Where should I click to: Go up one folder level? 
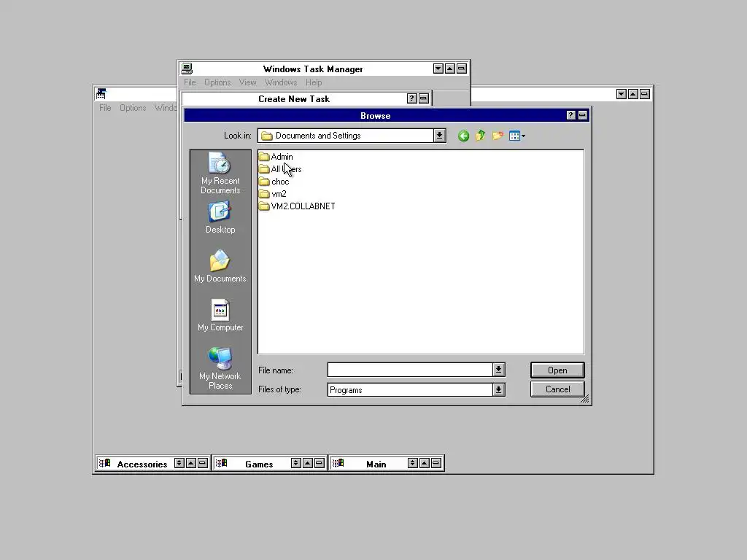coord(480,136)
